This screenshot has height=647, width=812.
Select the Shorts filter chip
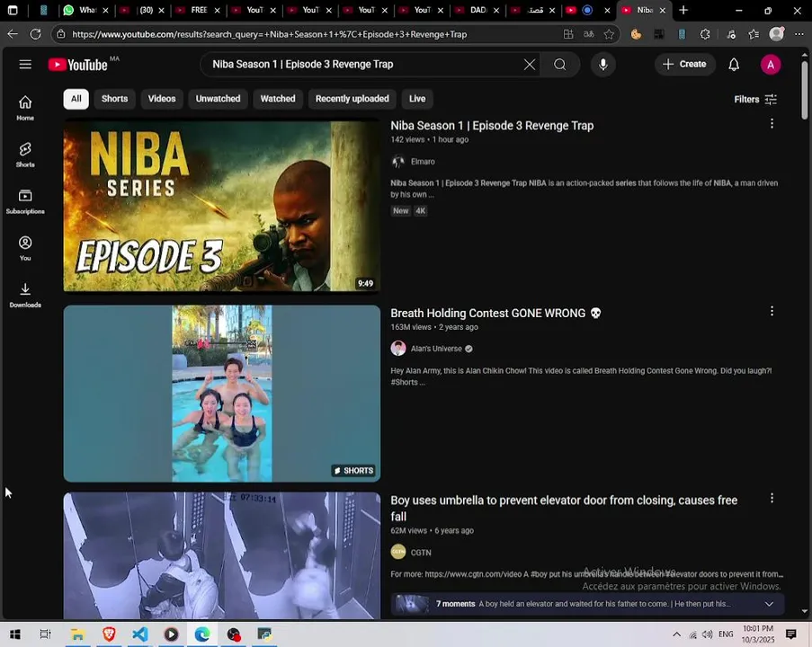pyautogui.click(x=114, y=99)
